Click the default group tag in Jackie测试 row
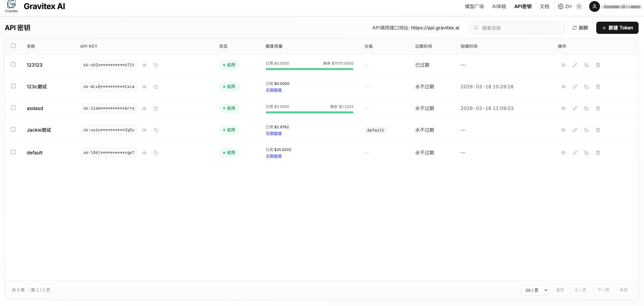Viewport: 644px width, 306px height. (375, 130)
